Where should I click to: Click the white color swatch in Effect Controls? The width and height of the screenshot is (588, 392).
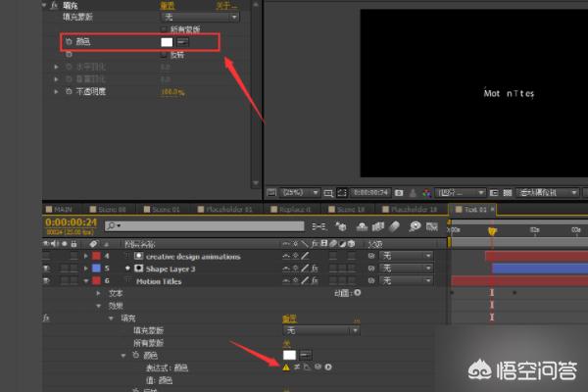click(167, 42)
